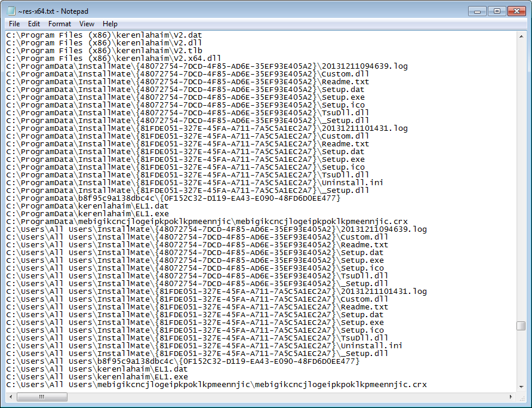Image resolution: width=532 pixels, height=408 pixels.
Task: Click the ProgramData 48072754 Setup.dat line
Action: pos(185,90)
